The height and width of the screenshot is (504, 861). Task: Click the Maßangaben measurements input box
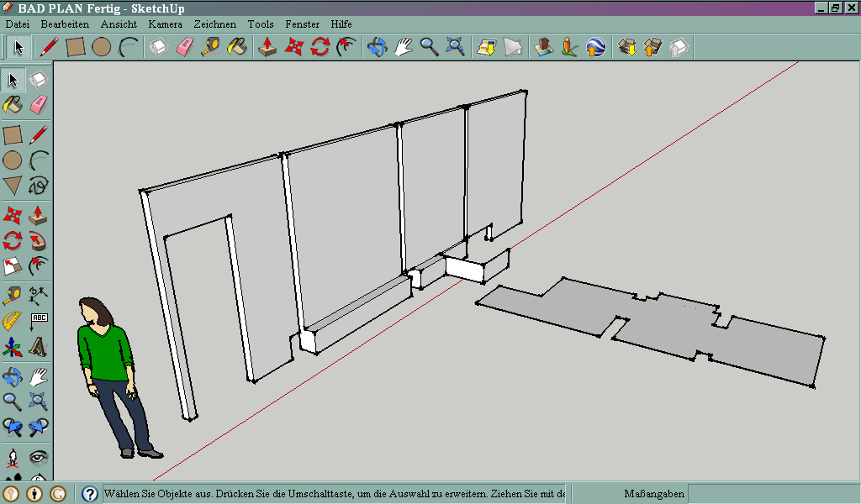[x=772, y=494]
